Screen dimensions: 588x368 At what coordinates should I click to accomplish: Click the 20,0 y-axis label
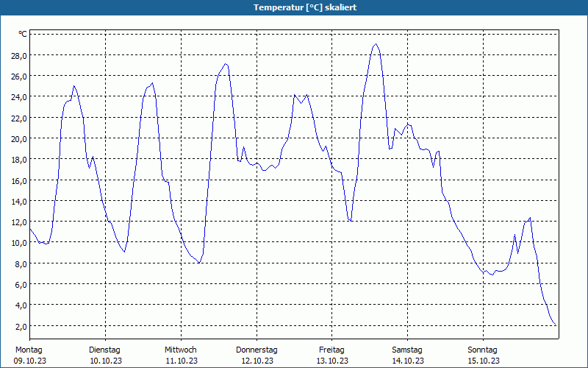(21, 138)
